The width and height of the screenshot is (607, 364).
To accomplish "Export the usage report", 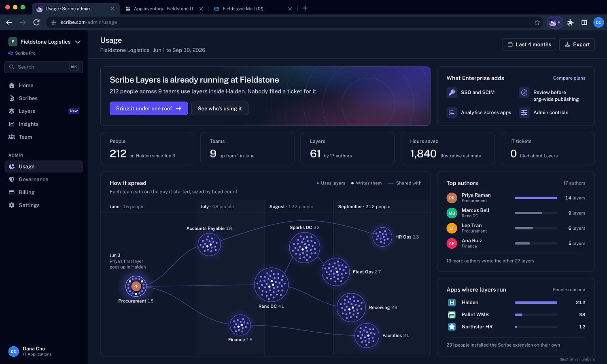I will point(577,44).
